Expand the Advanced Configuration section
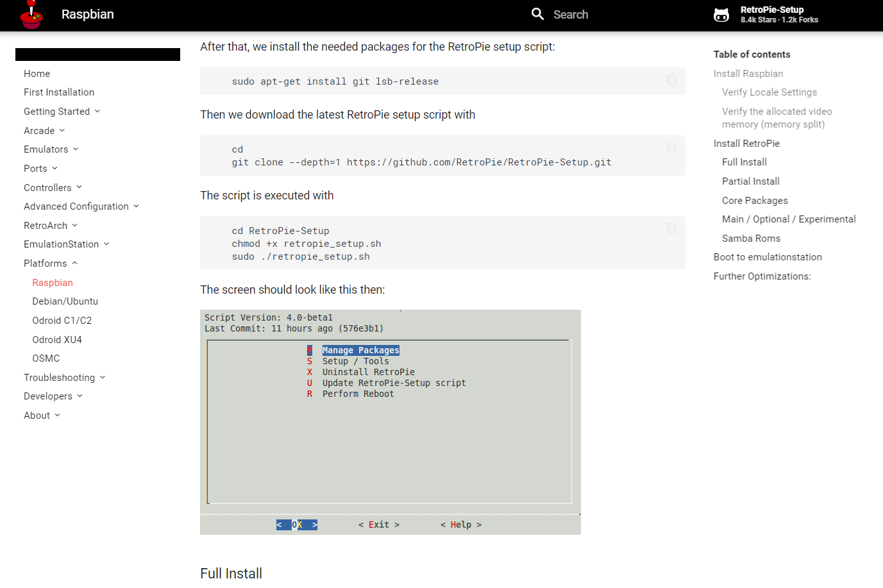The height and width of the screenshot is (588, 883). 81,206
